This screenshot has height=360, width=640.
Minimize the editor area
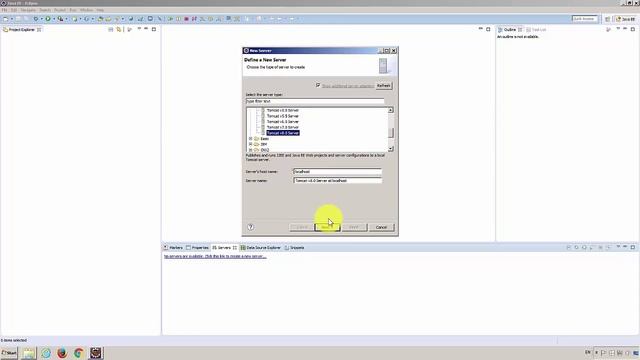(x=480, y=29)
